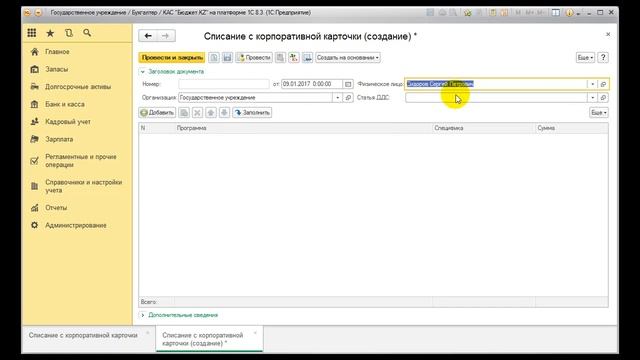Click the 'Добавить' row button
The image size is (640, 360).
pyautogui.click(x=157, y=112)
